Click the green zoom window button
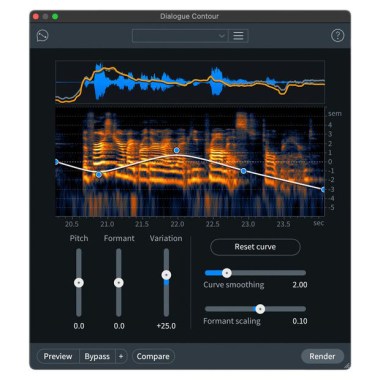 (x=55, y=16)
